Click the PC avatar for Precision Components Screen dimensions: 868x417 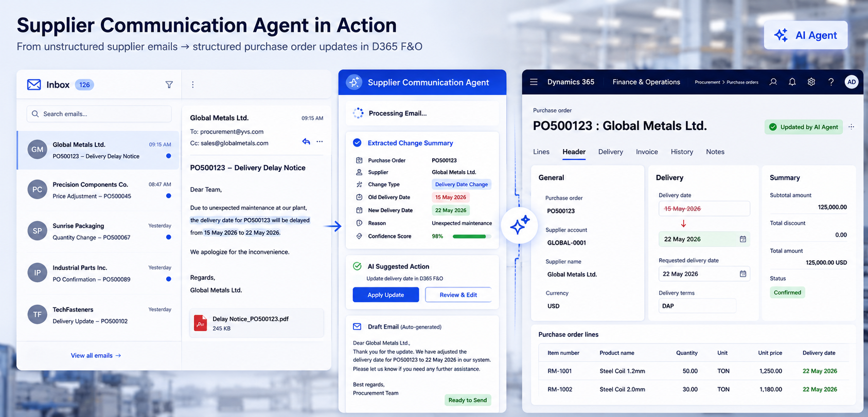(37, 190)
